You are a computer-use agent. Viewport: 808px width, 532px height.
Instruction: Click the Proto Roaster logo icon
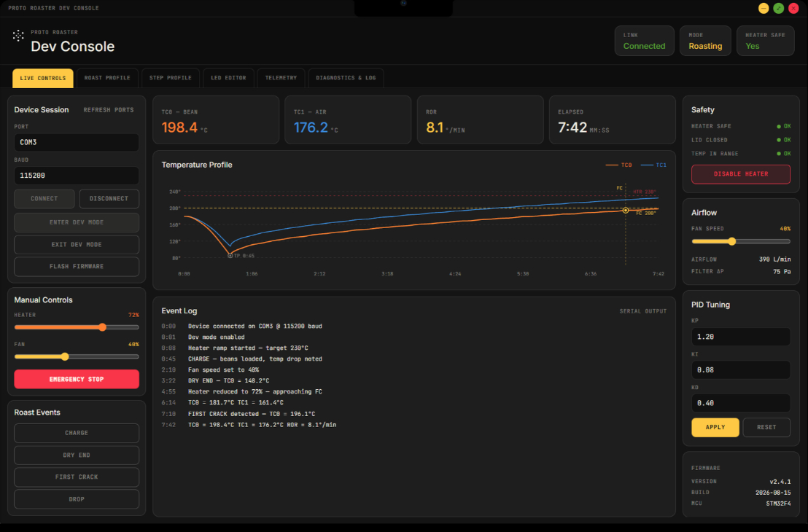(x=18, y=36)
